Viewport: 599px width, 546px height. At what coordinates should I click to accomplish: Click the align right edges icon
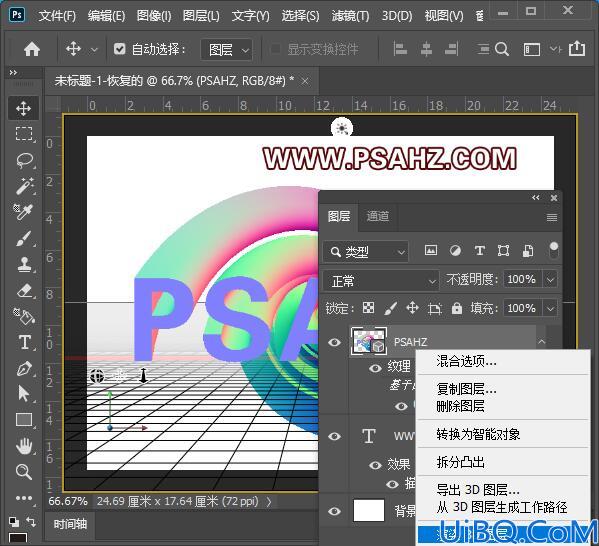(452, 49)
